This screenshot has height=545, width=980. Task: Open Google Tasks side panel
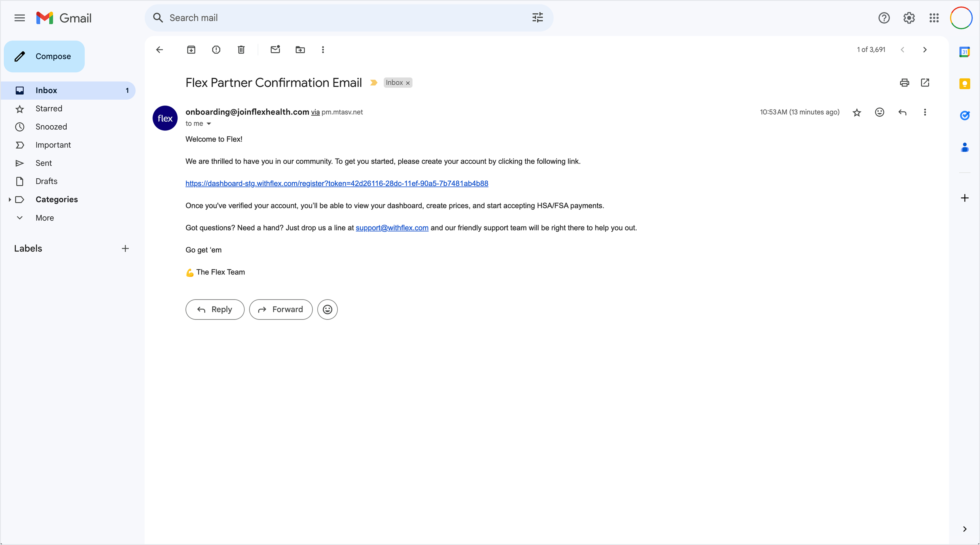tap(964, 115)
